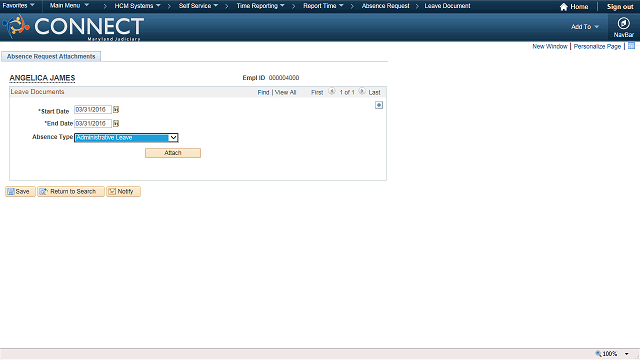640x360 pixels.
Task: Click the Start Date input field
Action: [93, 110]
